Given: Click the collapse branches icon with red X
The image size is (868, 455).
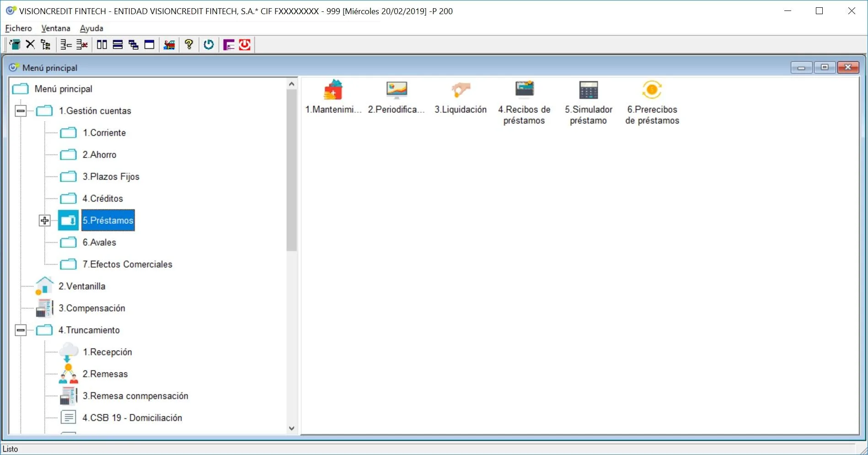Looking at the screenshot, I should tap(82, 44).
